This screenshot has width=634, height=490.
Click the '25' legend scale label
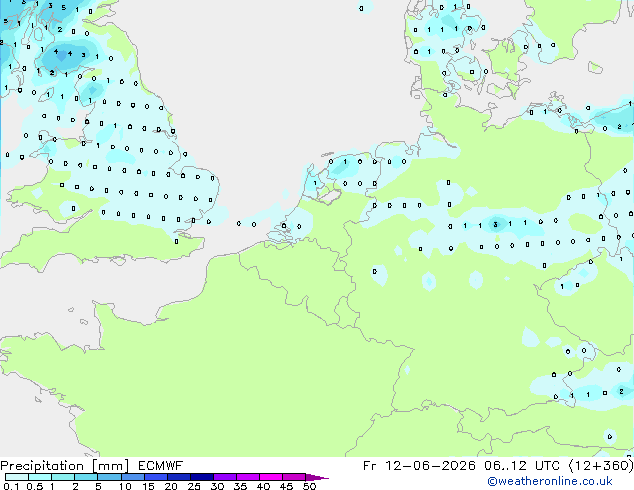[194, 486]
